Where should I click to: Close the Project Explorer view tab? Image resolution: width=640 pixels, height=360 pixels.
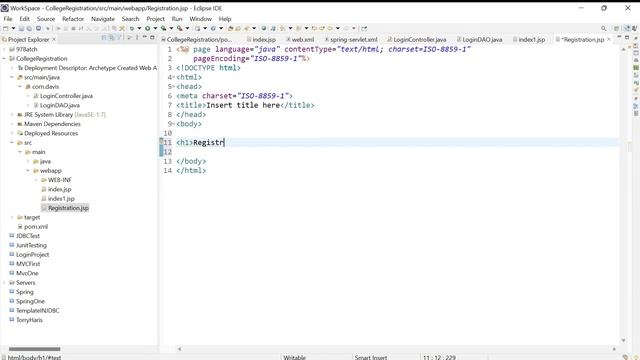53,39
